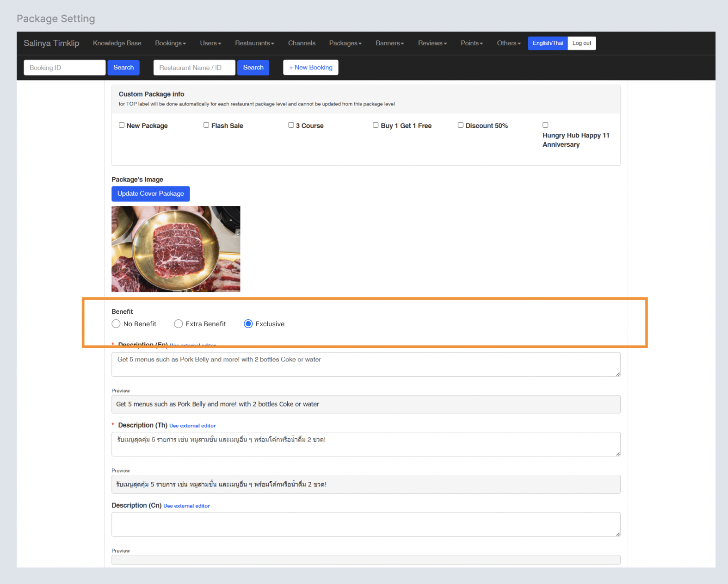Open the Others dropdown menu
This screenshot has width=728, height=584.
[508, 43]
